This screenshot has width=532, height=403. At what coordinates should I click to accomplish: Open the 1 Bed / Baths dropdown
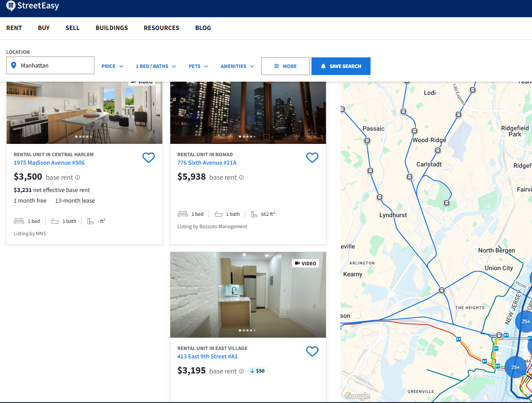[156, 66]
